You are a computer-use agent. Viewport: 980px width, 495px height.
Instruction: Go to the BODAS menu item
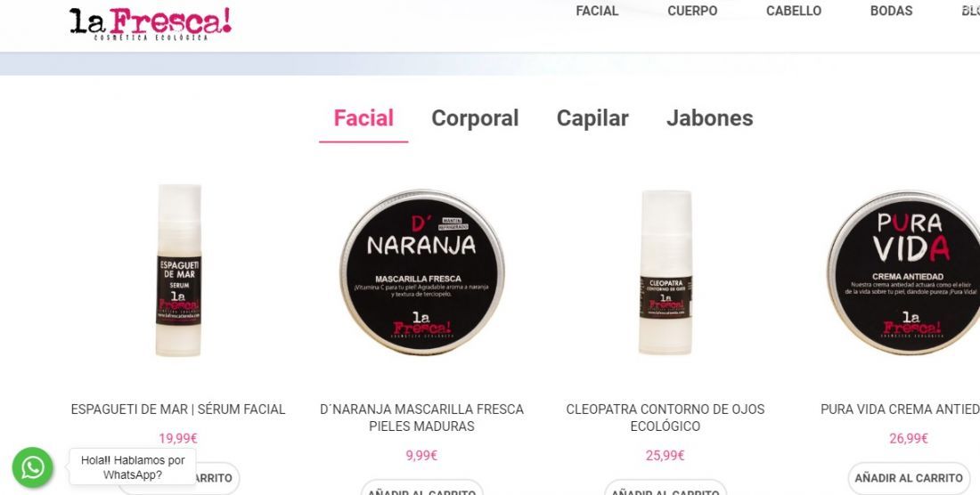coord(891,11)
